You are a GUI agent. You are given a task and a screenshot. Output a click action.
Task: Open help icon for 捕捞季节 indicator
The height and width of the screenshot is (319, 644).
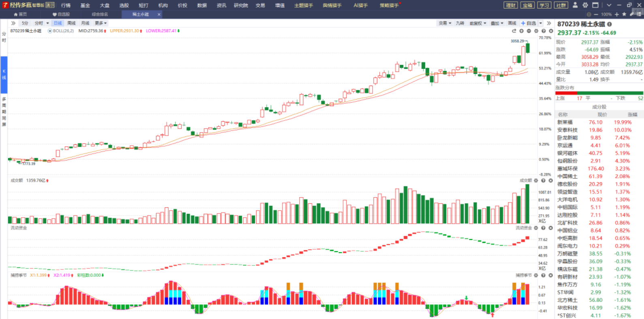pos(543,276)
